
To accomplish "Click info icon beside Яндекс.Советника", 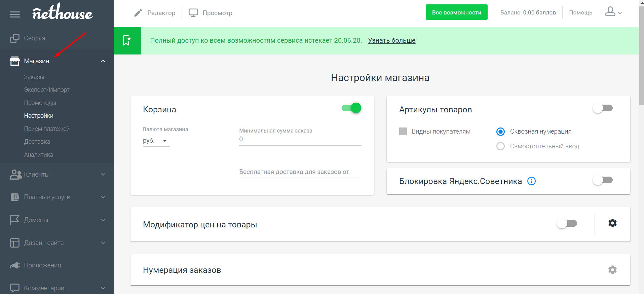I will [531, 181].
